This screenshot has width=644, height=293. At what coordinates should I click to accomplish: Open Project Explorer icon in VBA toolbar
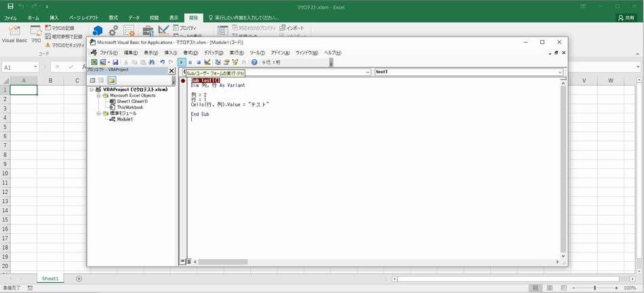pyautogui.click(x=218, y=62)
